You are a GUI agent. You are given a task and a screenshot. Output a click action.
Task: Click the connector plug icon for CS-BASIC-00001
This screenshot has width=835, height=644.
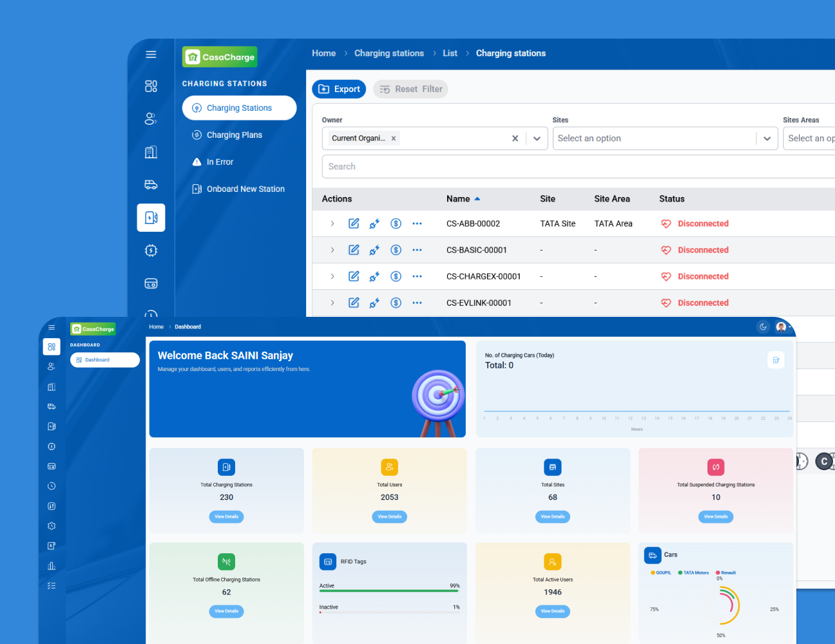(x=374, y=250)
